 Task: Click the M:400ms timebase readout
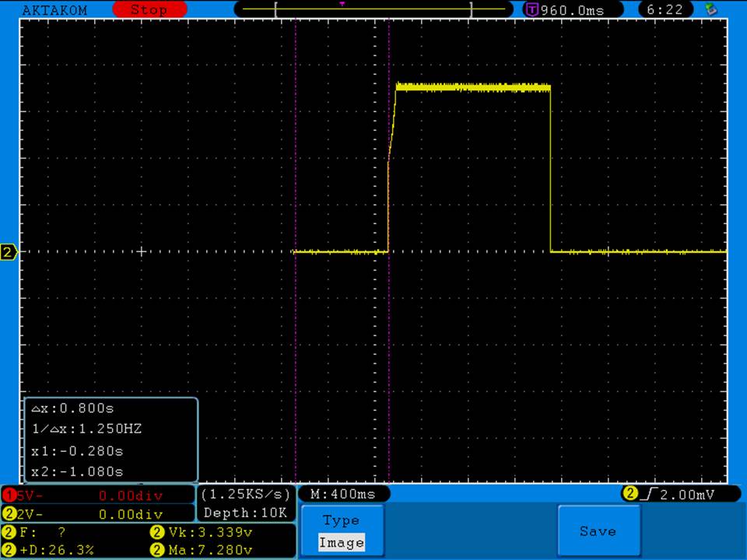(x=343, y=494)
